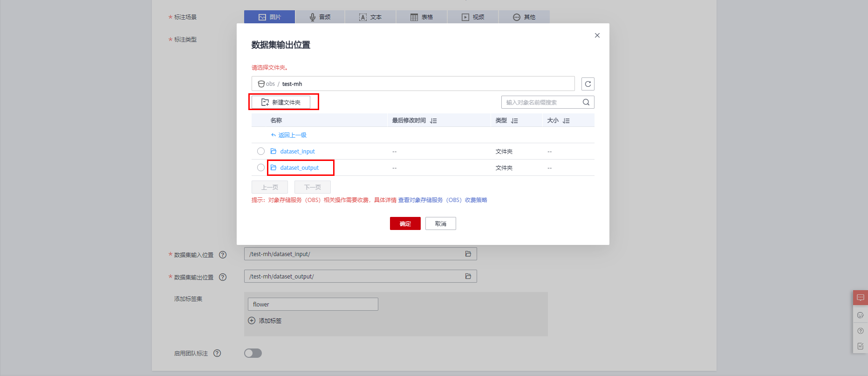Click the dataset_input folder icon
Screen dimensions: 868x376
coord(273,151)
